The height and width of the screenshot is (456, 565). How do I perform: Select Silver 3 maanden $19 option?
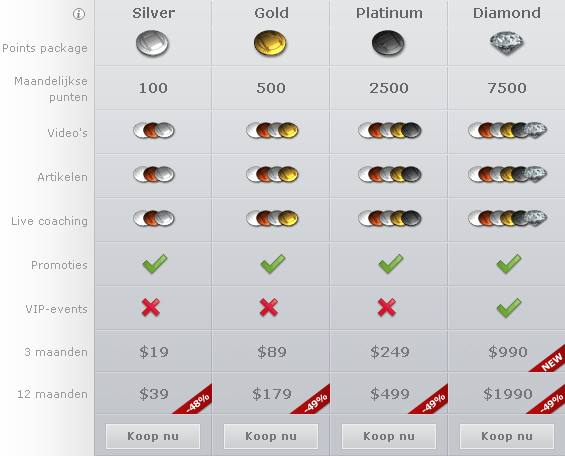tap(124, 352)
